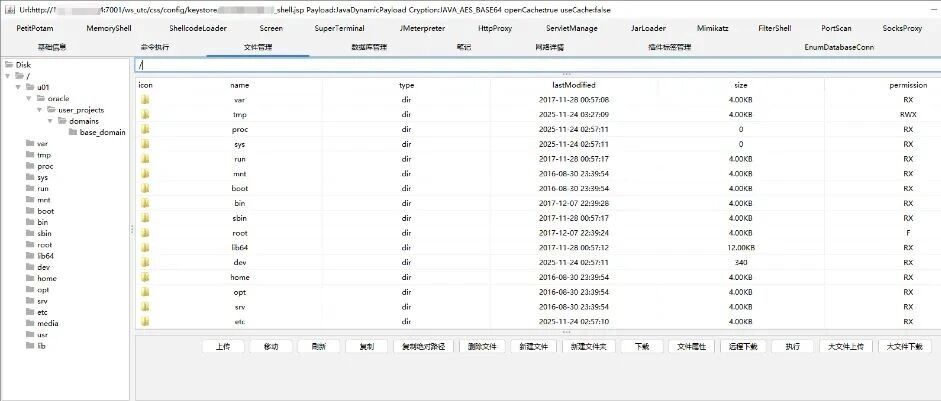The height and width of the screenshot is (401, 941).
Task: Open the 数据库管理 tab
Action: click(369, 47)
